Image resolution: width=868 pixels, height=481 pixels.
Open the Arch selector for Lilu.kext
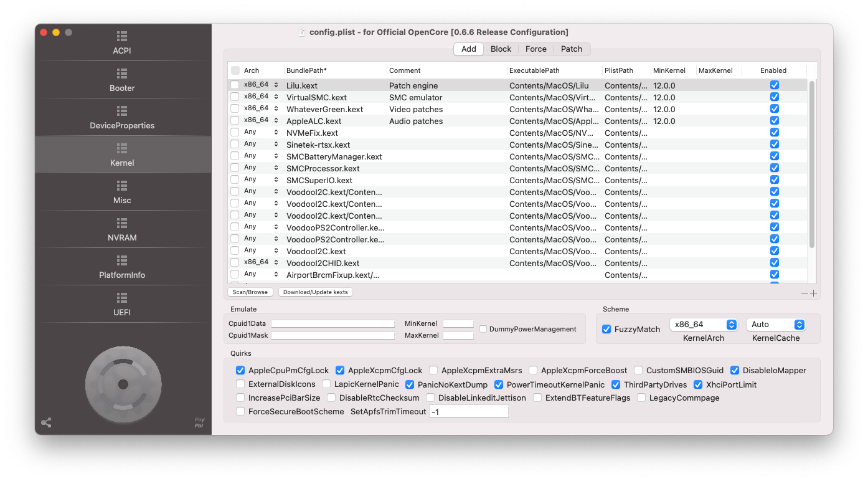coord(262,85)
